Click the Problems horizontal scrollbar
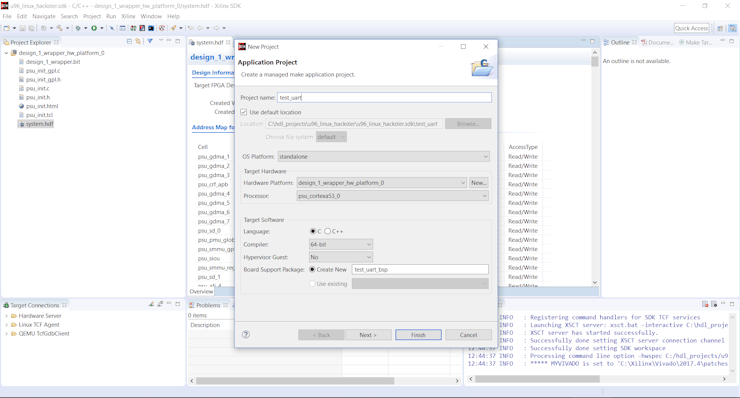This screenshot has width=740, height=398. (x=295, y=381)
